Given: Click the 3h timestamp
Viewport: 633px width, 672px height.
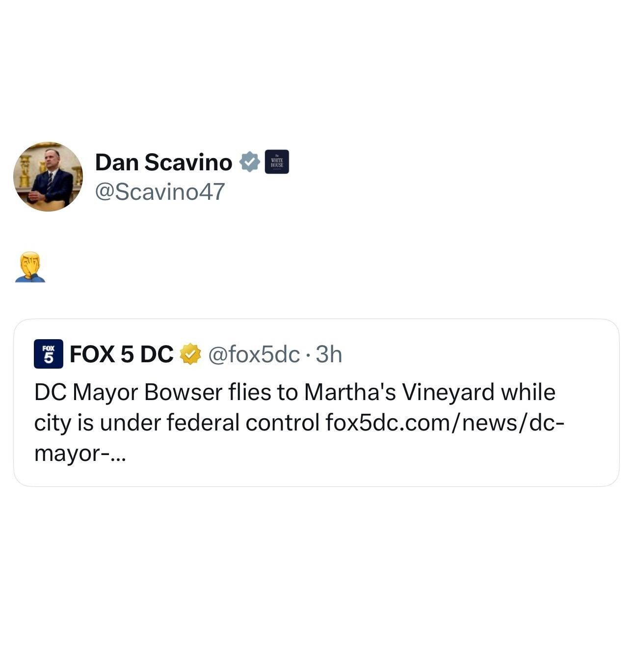Looking at the screenshot, I should (x=328, y=354).
